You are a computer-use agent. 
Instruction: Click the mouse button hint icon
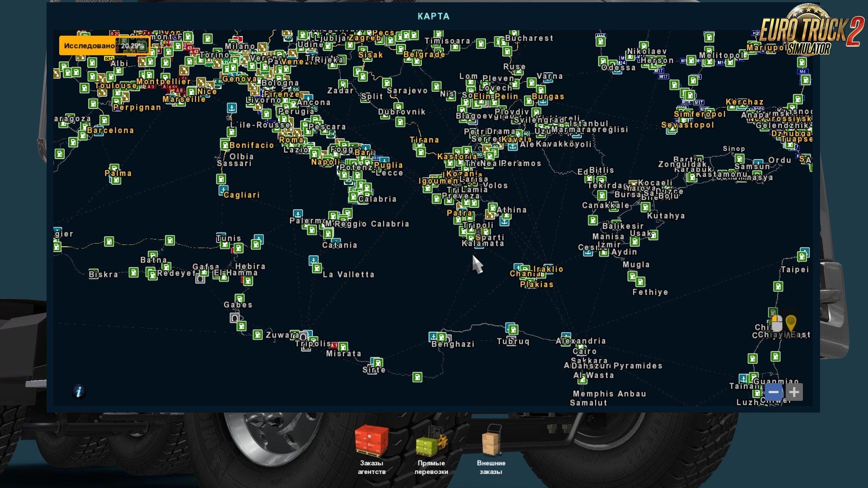(x=776, y=323)
